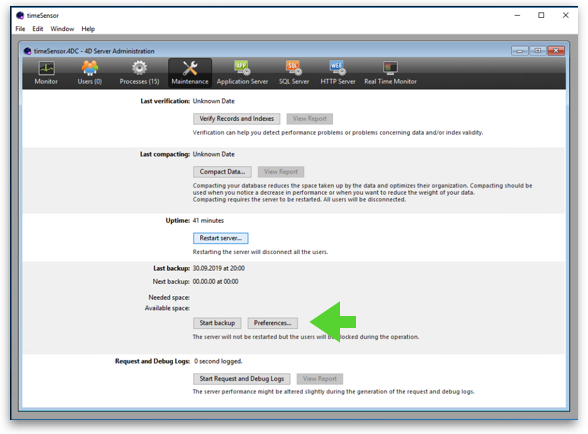Image resolution: width=588 pixels, height=434 pixels.
Task: Show the Real Time Monitor page
Action: (390, 73)
